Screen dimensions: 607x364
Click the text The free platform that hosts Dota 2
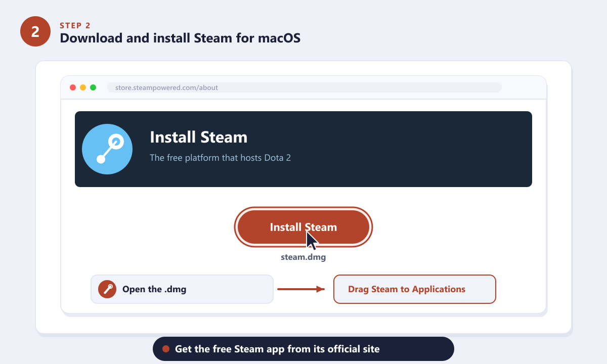pyautogui.click(x=221, y=158)
